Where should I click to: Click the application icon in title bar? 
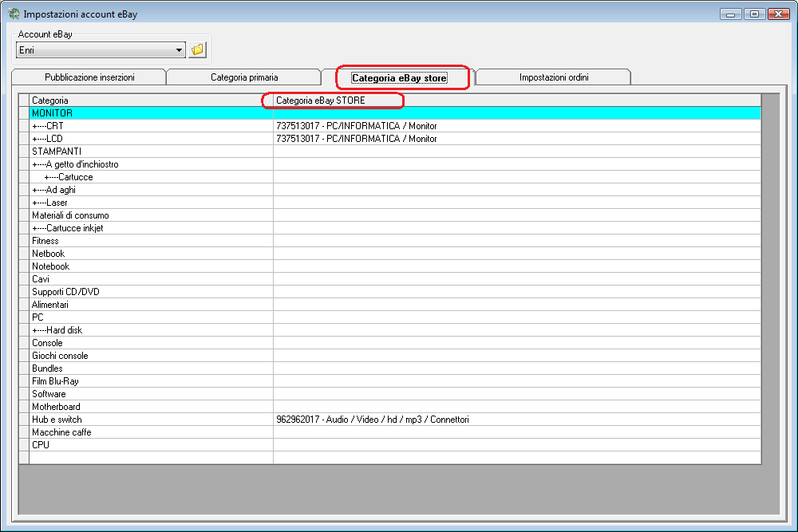point(14,14)
